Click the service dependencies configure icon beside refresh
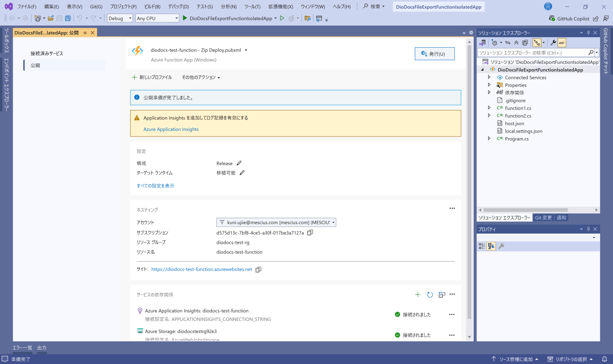Image resolution: width=613 pixels, height=364 pixels. point(442,295)
